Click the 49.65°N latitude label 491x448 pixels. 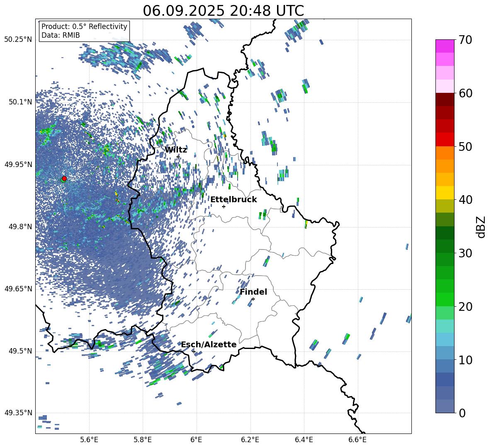pyautogui.click(x=18, y=288)
